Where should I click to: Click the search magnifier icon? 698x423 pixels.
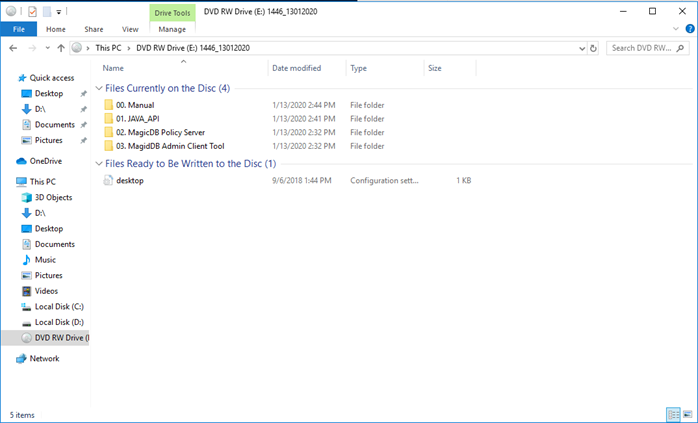coord(680,48)
